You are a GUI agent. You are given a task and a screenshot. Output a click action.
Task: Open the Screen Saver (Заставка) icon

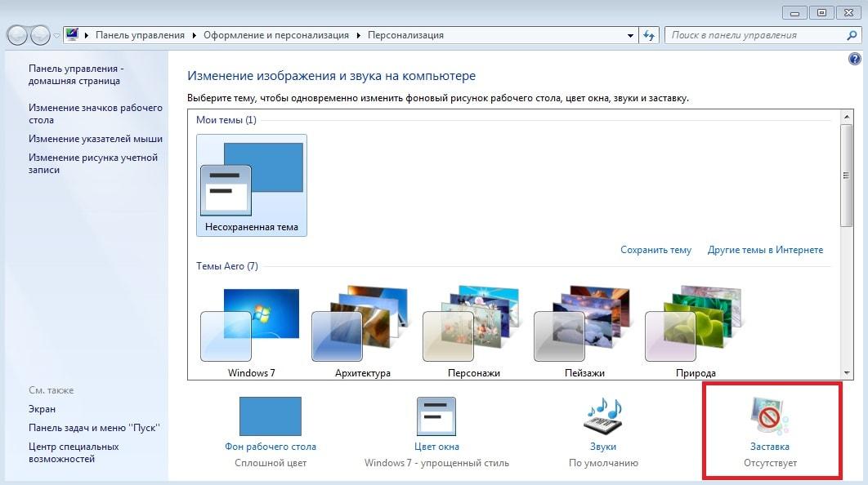[769, 416]
